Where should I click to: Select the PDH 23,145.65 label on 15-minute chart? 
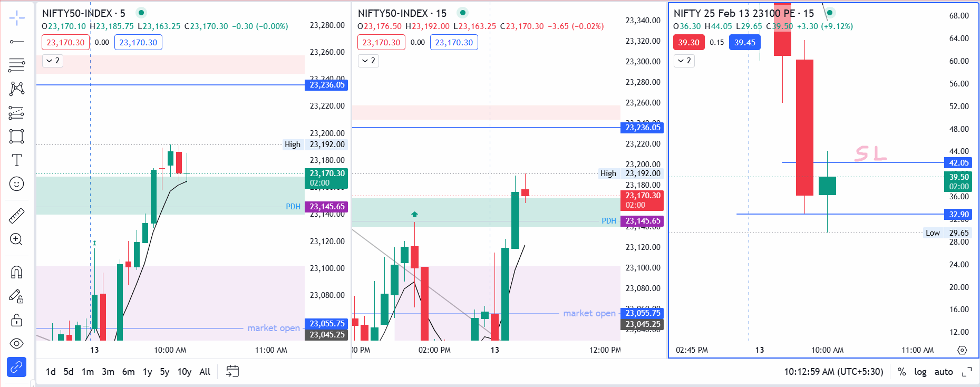643,221
